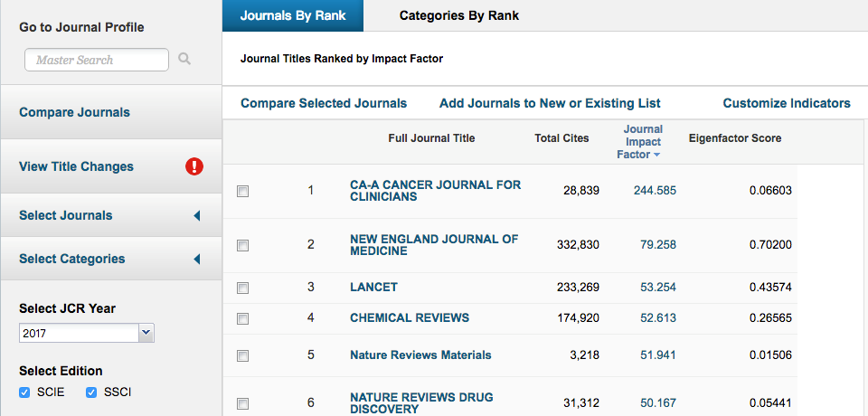Viewport: 868px width, 416px height.
Task: Open View Title Changes in the sidebar
Action: click(76, 166)
